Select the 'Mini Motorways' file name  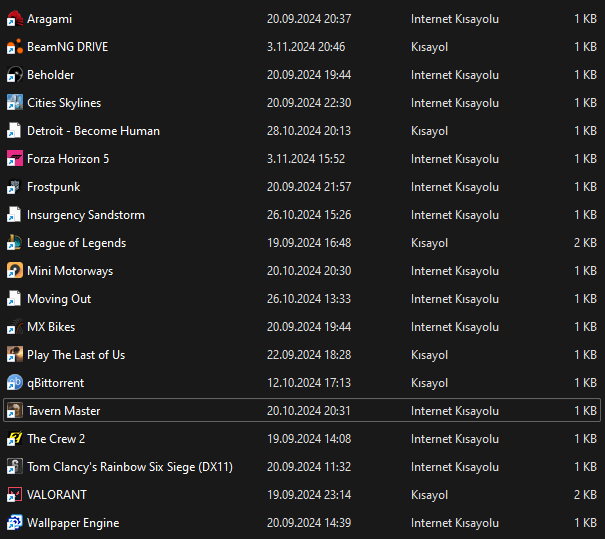(x=70, y=271)
